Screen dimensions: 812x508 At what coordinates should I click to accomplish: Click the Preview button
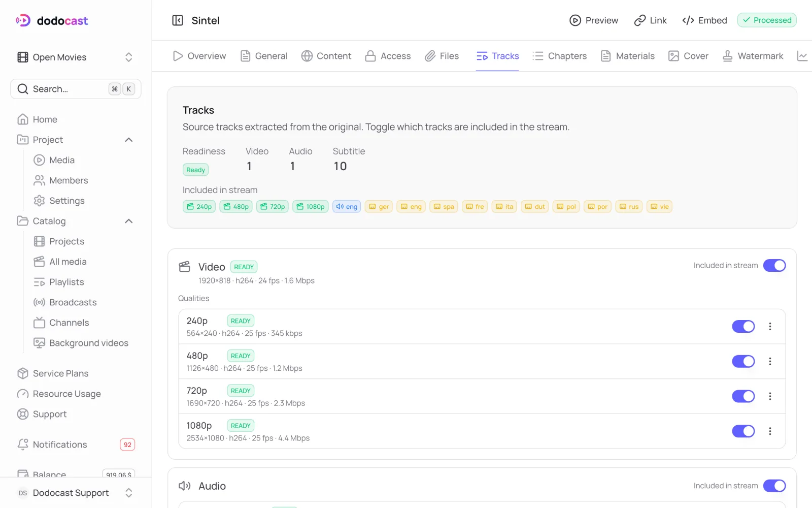pos(594,20)
